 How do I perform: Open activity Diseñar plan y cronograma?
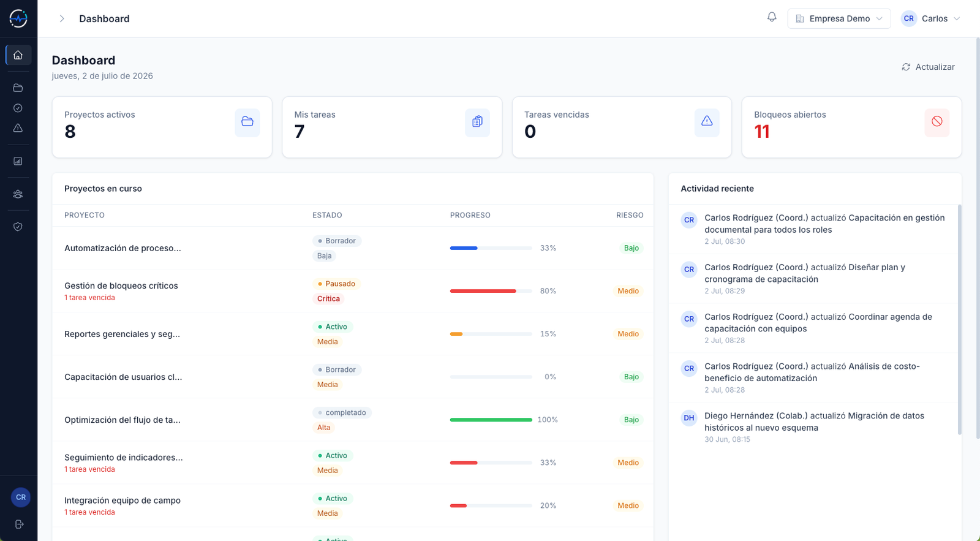[x=815, y=279]
